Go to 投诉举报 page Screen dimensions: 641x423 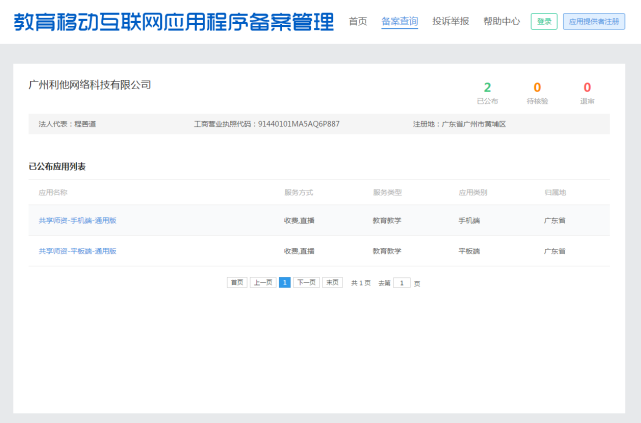[x=450, y=21]
